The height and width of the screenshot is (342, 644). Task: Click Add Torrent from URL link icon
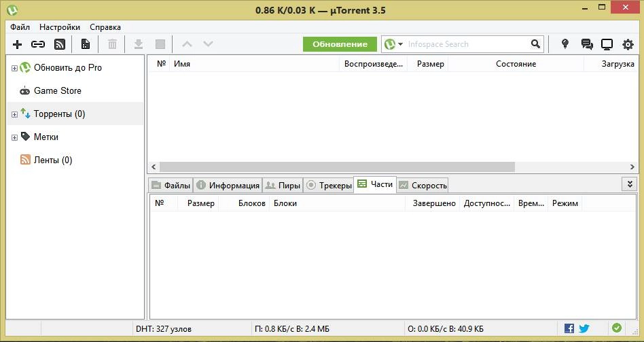[x=38, y=44]
